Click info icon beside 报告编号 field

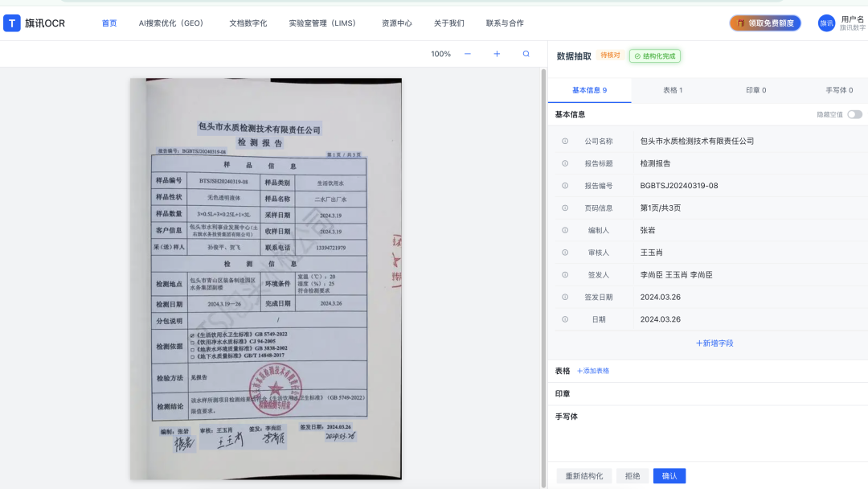pos(565,186)
